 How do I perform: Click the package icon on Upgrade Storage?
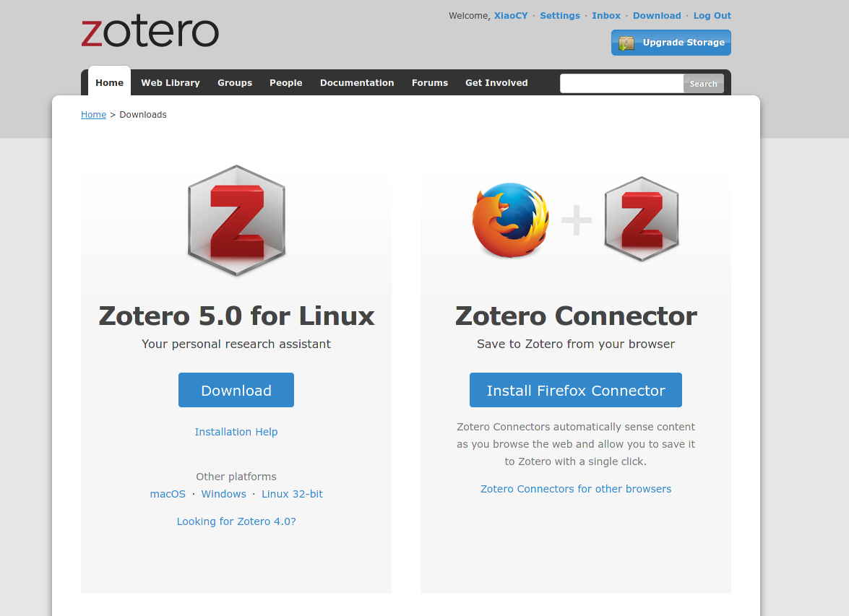(626, 43)
